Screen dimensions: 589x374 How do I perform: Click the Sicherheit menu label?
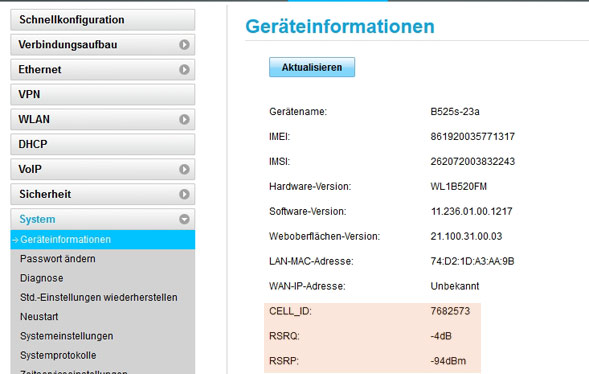coord(45,194)
